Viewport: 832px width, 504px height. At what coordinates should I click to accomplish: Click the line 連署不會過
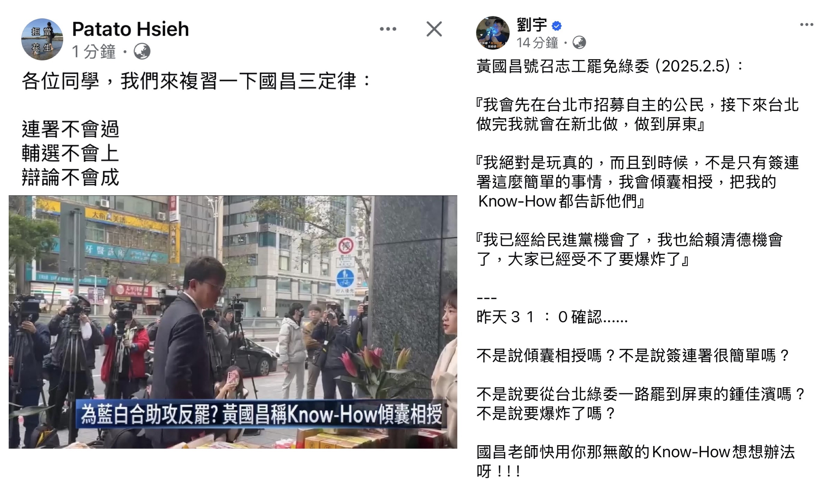point(70,129)
